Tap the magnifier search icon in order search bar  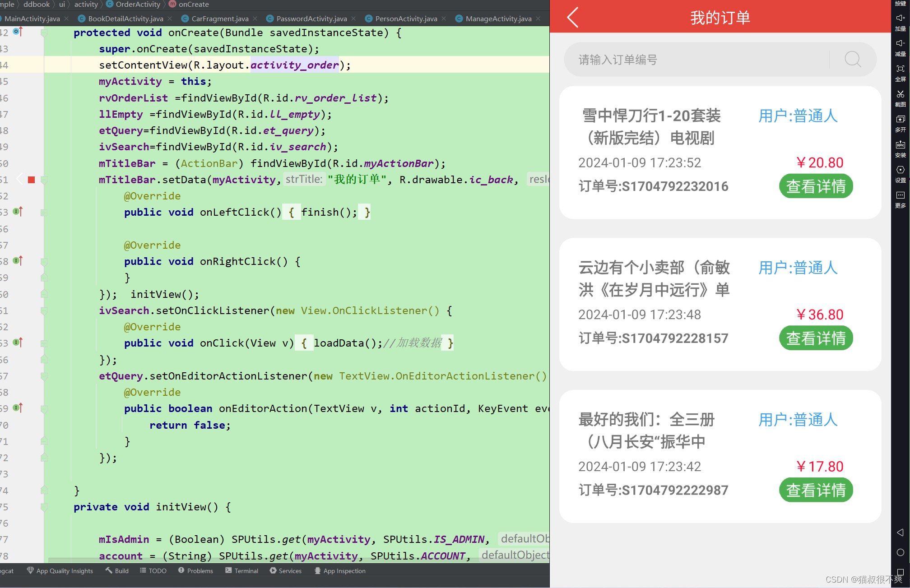(853, 59)
